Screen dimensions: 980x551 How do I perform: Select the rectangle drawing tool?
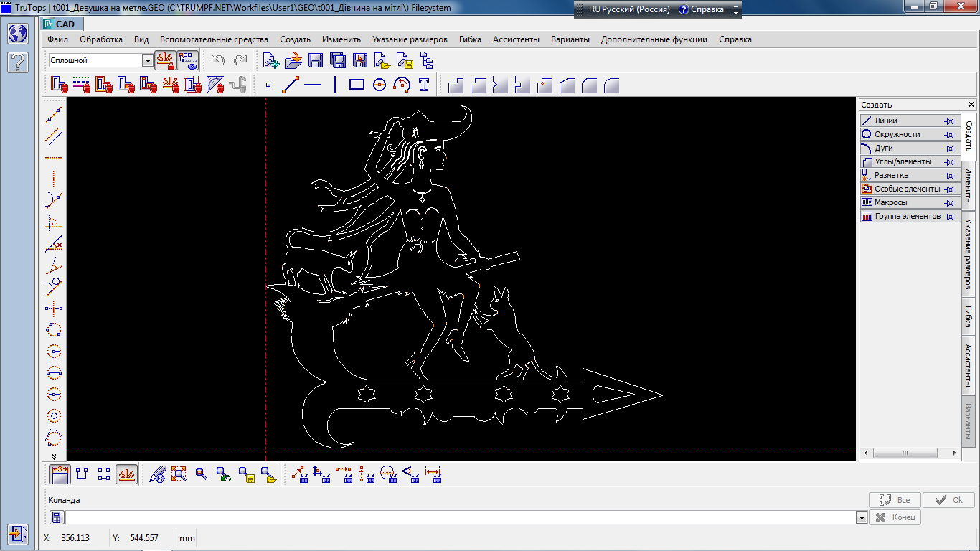[357, 85]
